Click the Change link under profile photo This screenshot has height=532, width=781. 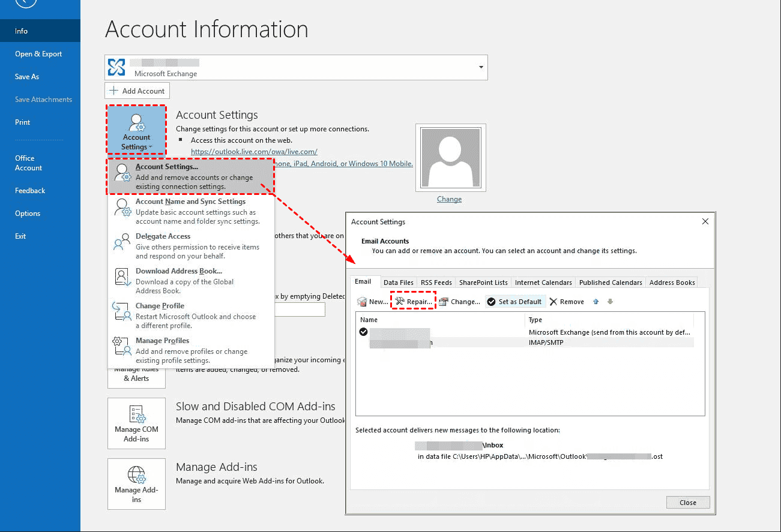click(x=449, y=199)
